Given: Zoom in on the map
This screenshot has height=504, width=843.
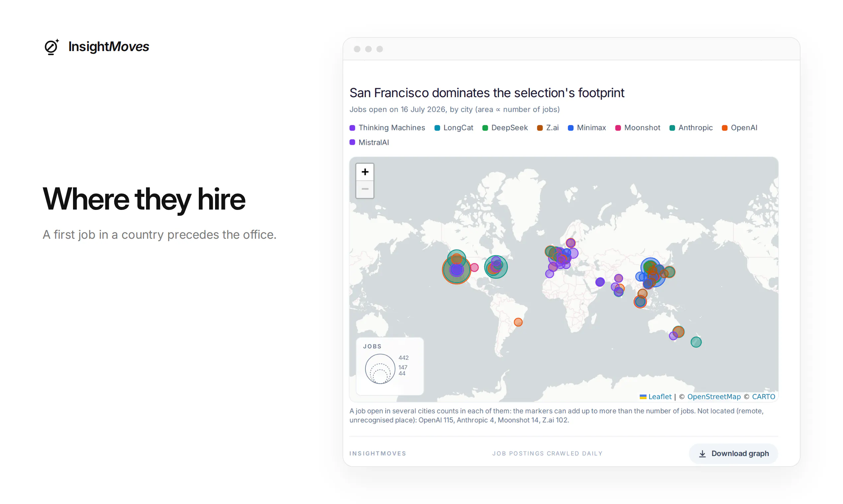Looking at the screenshot, I should [x=365, y=172].
